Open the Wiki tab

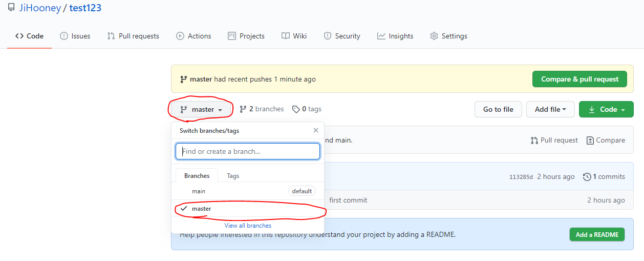coord(294,36)
